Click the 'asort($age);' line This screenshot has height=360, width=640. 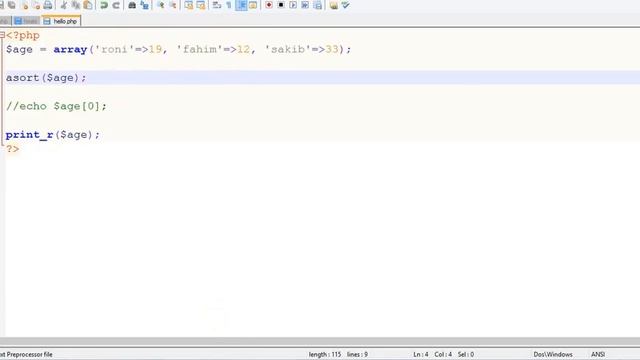click(x=46, y=78)
